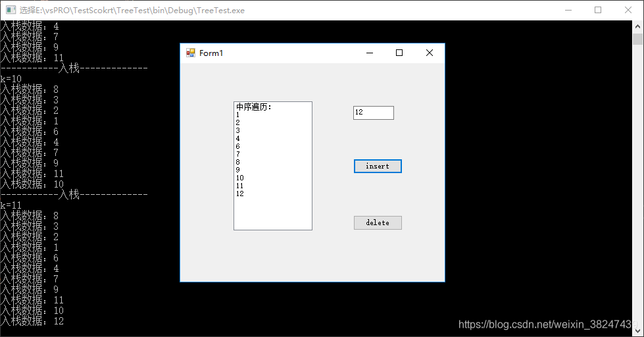Click the console scrollbar down arrow
Image resolution: width=644 pixels, height=337 pixels.
pos(637,331)
